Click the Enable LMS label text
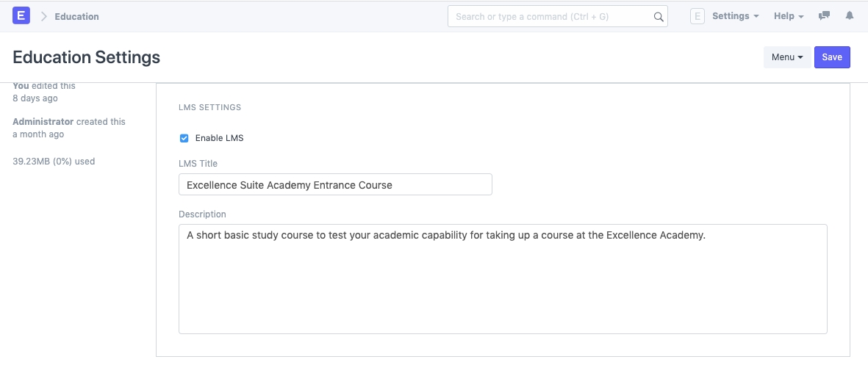 pos(219,138)
